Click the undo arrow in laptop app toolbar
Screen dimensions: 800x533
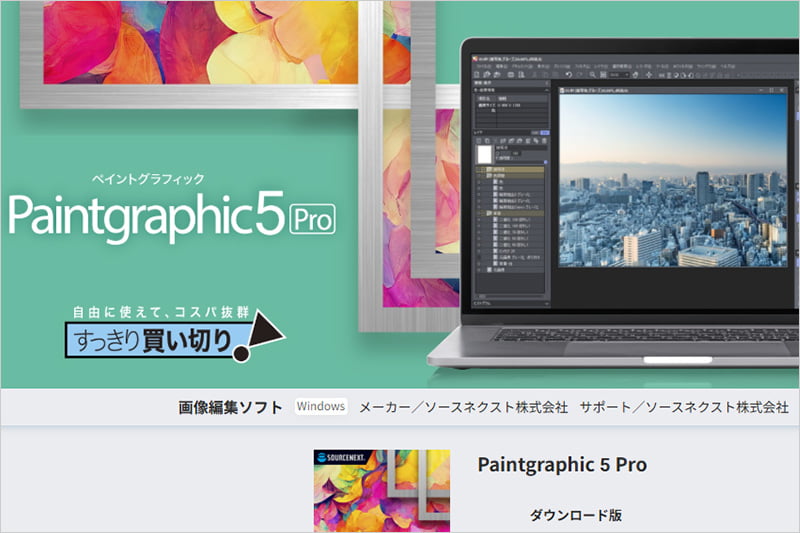568,74
